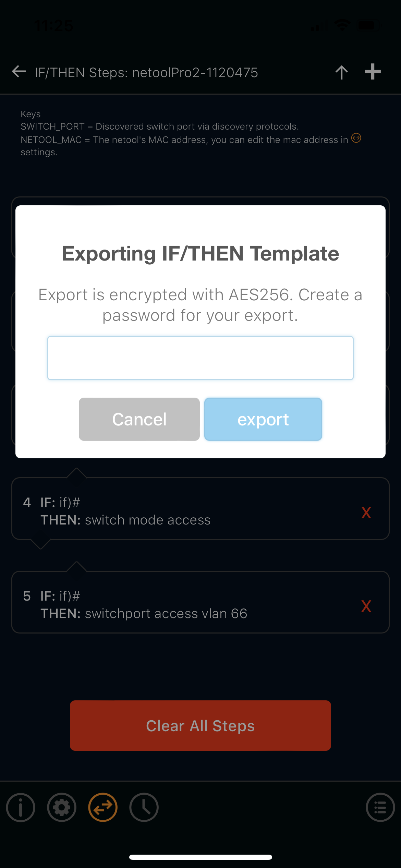The width and height of the screenshot is (401, 868).
Task: Open the clock history icon
Action: [144, 807]
